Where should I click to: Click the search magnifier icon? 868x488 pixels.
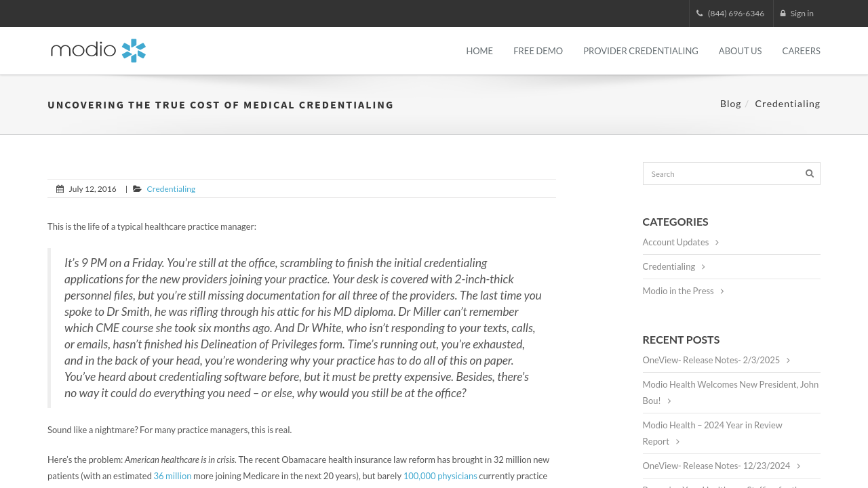click(x=809, y=174)
